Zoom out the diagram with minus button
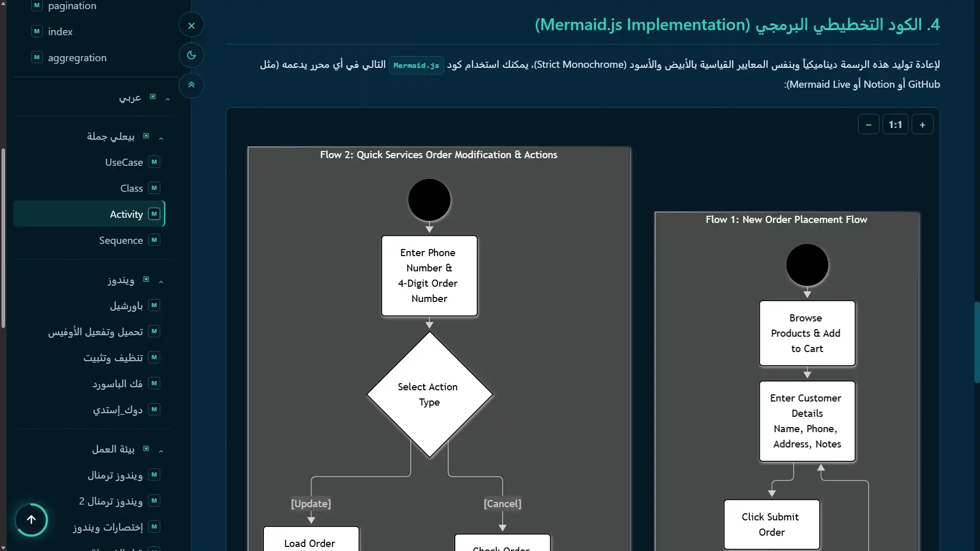The height and width of the screenshot is (551, 980). 869,125
